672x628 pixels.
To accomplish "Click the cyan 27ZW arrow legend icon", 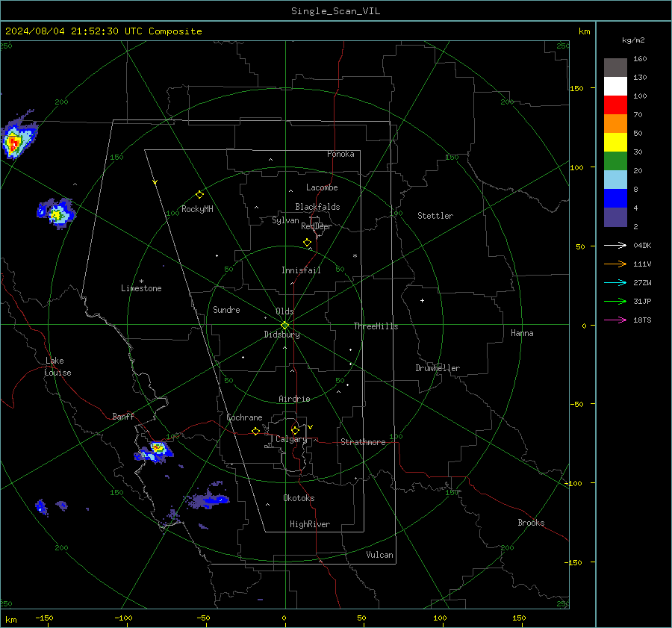I will pos(615,283).
